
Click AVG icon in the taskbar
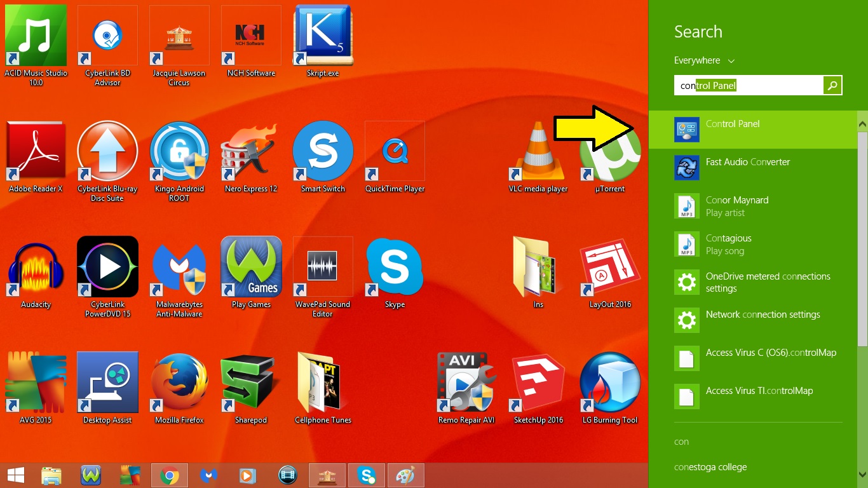point(130,475)
